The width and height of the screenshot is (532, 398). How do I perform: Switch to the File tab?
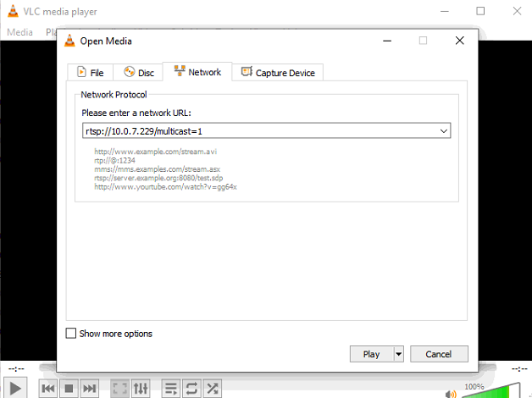pyautogui.click(x=90, y=73)
